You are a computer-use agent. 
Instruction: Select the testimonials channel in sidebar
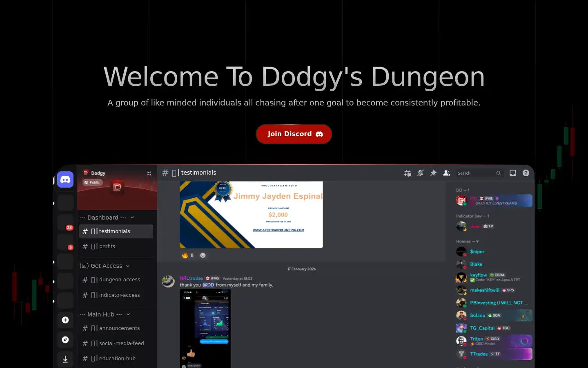click(116, 231)
